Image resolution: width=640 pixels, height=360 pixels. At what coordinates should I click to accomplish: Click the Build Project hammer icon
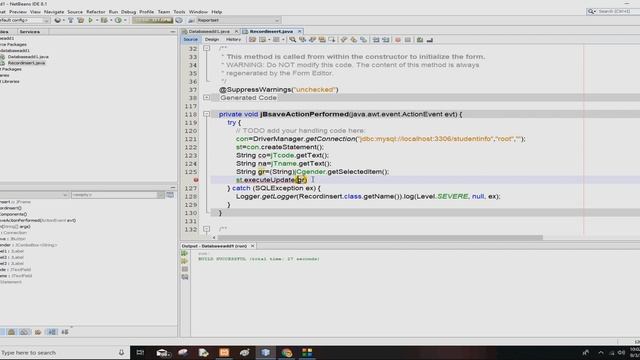[x=70, y=20]
